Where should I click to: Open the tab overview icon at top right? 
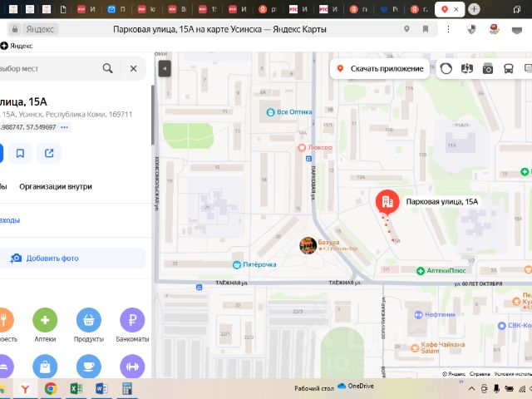pyautogui.click(x=517, y=9)
